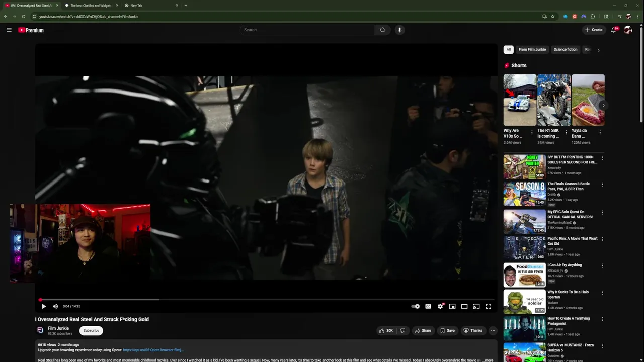Select the All filter chip
The image size is (644, 362).
pos(508,50)
